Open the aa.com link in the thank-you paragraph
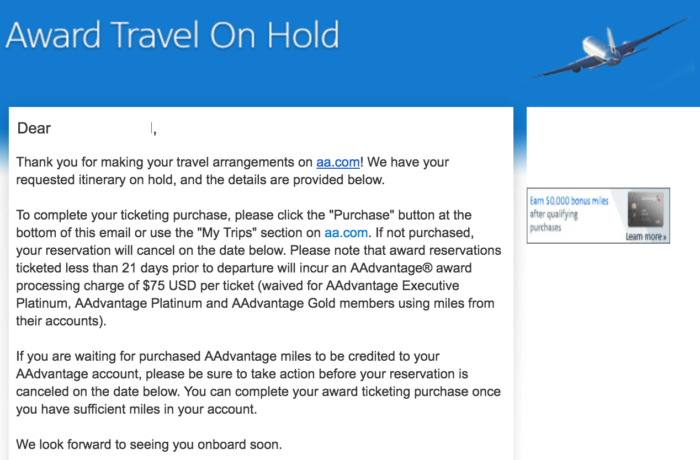Image resolution: width=700 pixels, height=460 pixels. 338,162
